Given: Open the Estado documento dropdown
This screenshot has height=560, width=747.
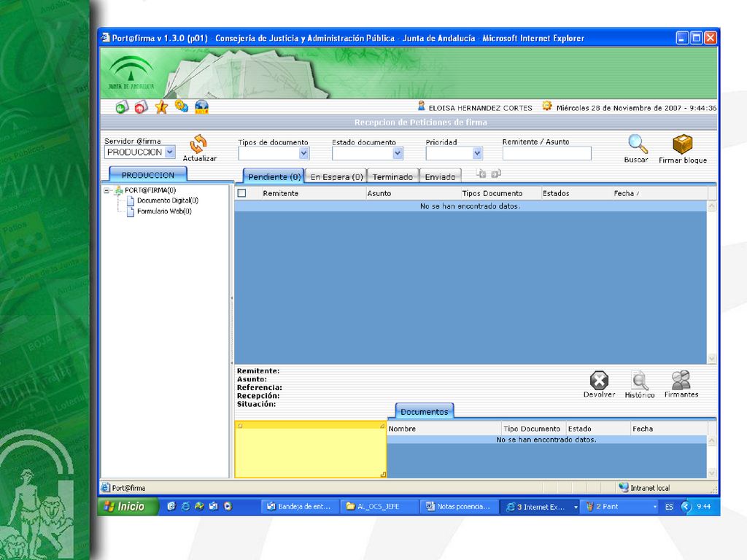Looking at the screenshot, I should pyautogui.click(x=398, y=153).
